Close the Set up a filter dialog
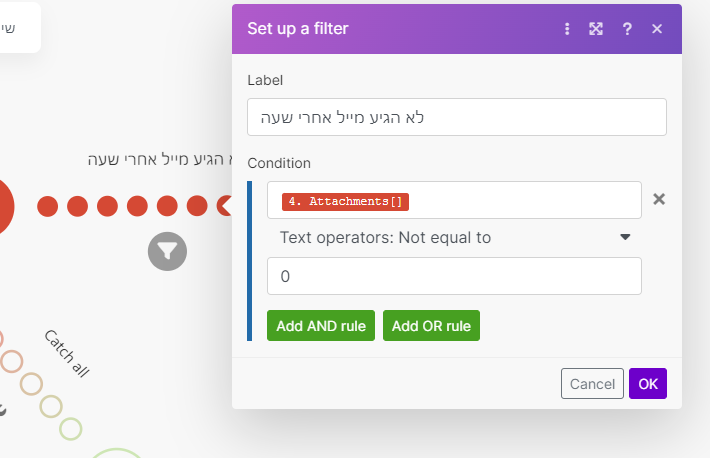Screen dimensions: 710x458 pyautogui.click(x=657, y=29)
